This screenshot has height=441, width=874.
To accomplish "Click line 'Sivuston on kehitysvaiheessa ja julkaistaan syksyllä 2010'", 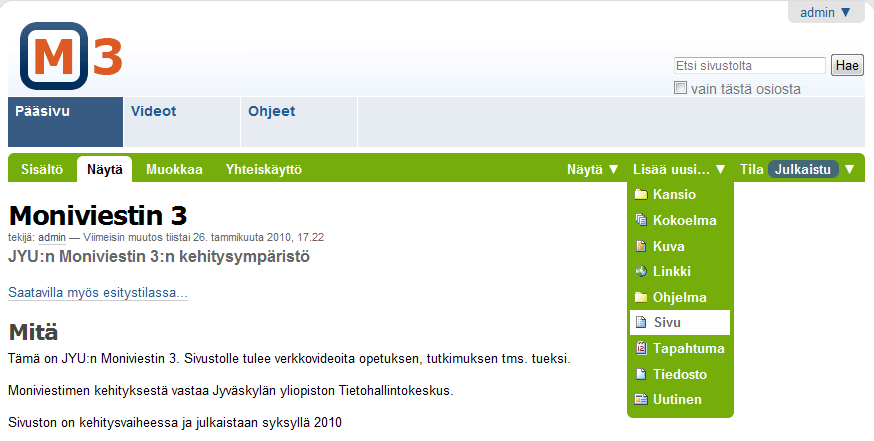I will [x=175, y=423].
